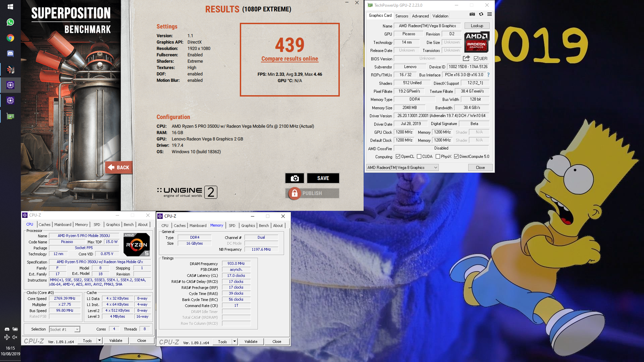Click the Driver Version field in GPU-Z
Image resolution: width=644 pixels, height=362 pixels.
[441, 116]
